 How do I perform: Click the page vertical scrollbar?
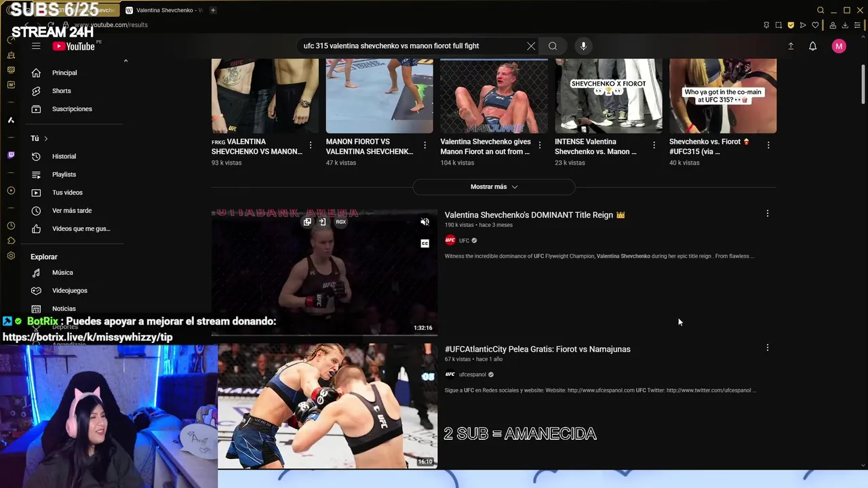click(x=863, y=85)
